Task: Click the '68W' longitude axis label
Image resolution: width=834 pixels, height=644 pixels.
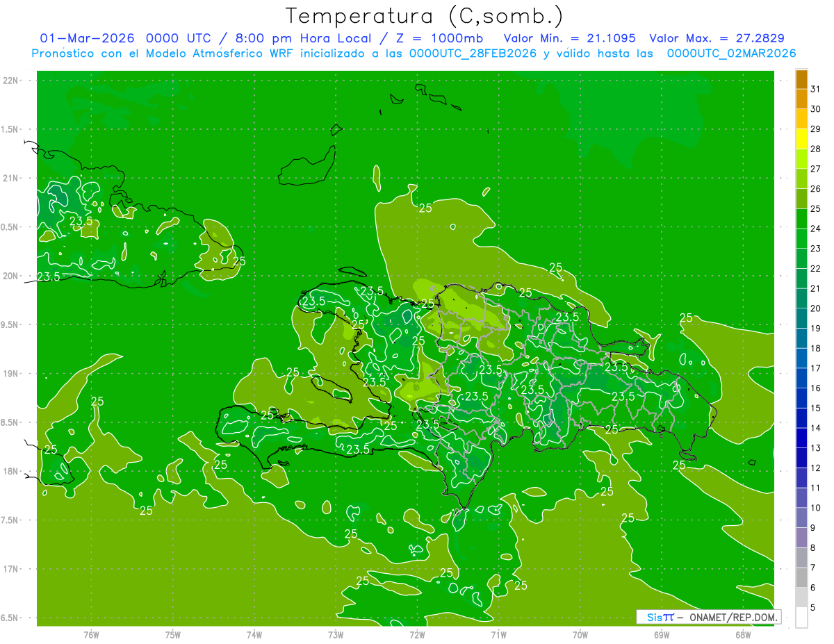Action: pos(743,634)
